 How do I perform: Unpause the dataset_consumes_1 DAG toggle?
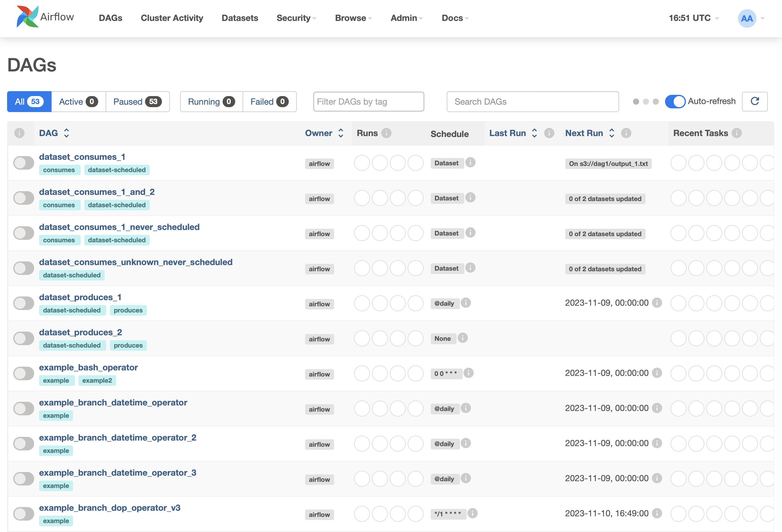click(24, 163)
